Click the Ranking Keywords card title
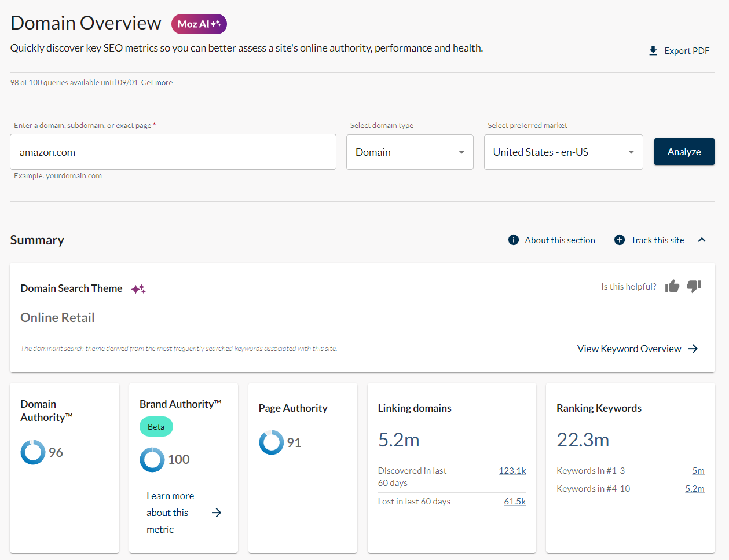This screenshot has width=729, height=560. pos(599,408)
